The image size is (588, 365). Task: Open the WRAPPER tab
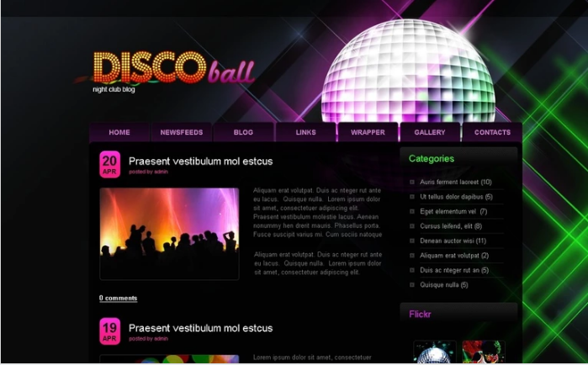point(368,132)
